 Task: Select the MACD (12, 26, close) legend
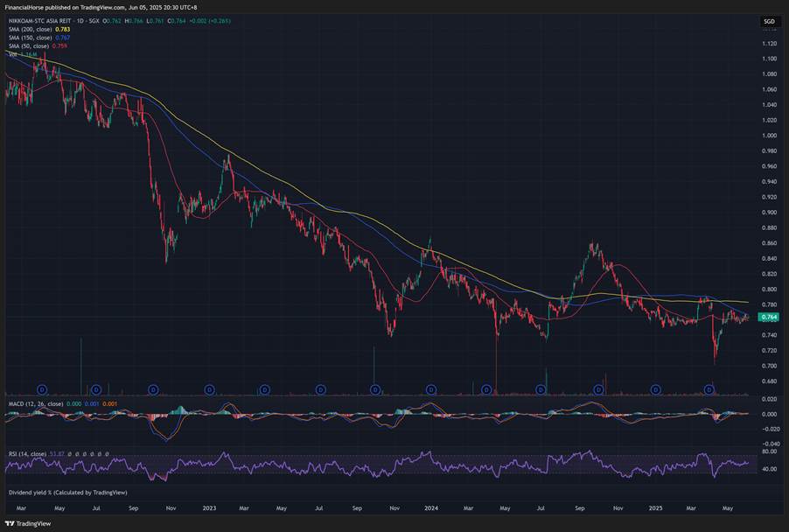click(36, 403)
